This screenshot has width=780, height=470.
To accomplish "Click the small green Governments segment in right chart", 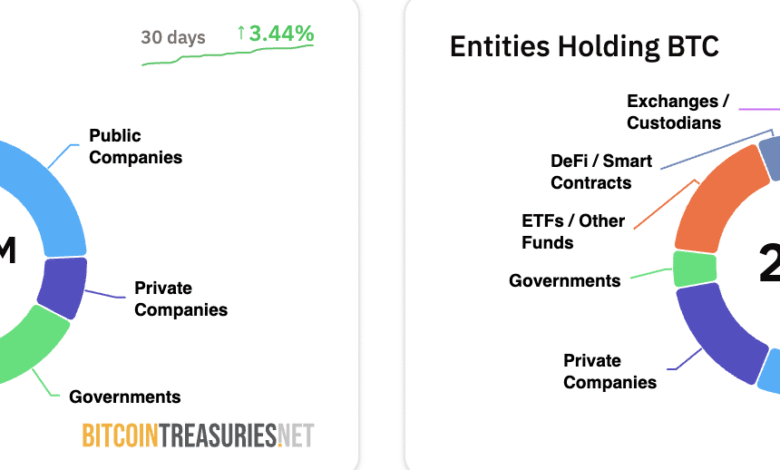I will coord(695,269).
